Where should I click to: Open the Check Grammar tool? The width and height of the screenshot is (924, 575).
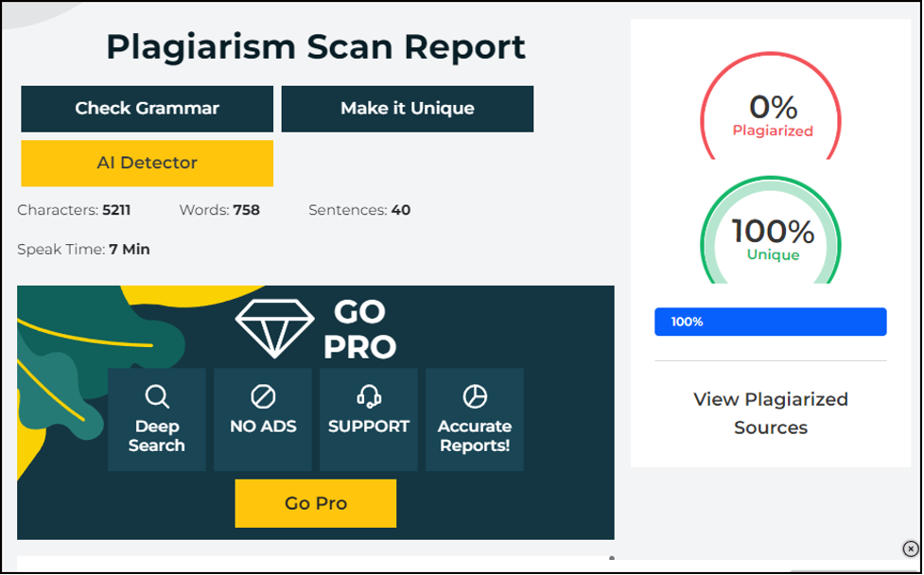pyautogui.click(x=148, y=109)
